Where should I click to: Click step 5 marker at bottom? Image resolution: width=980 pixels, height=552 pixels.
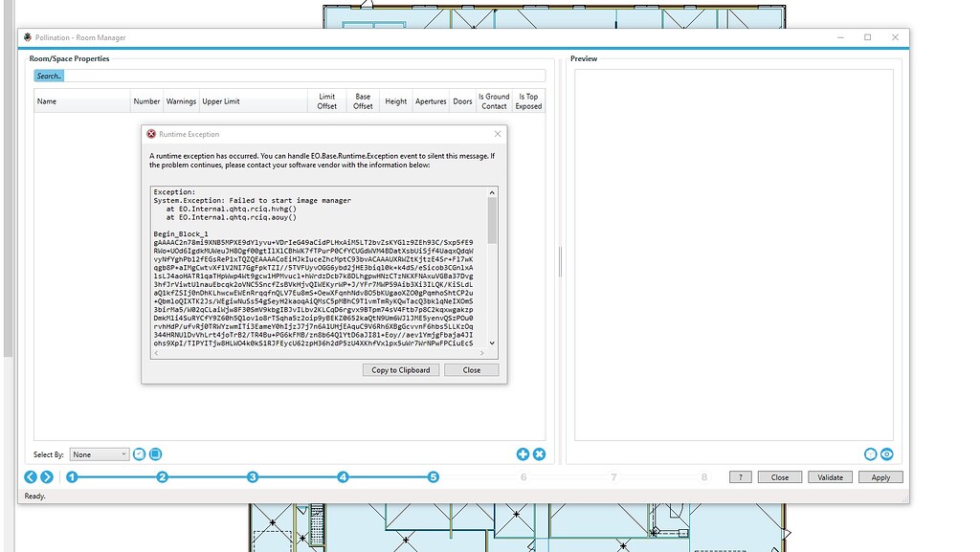[x=434, y=476]
